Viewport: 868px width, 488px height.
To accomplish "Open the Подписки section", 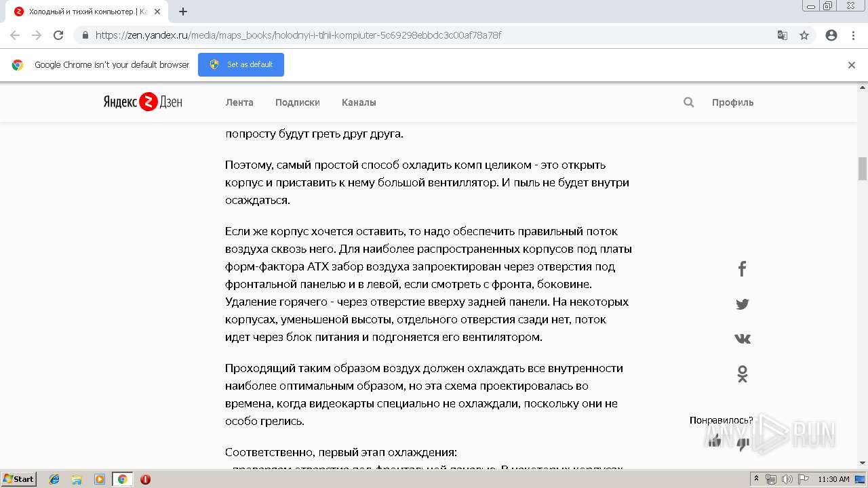I will [x=298, y=102].
